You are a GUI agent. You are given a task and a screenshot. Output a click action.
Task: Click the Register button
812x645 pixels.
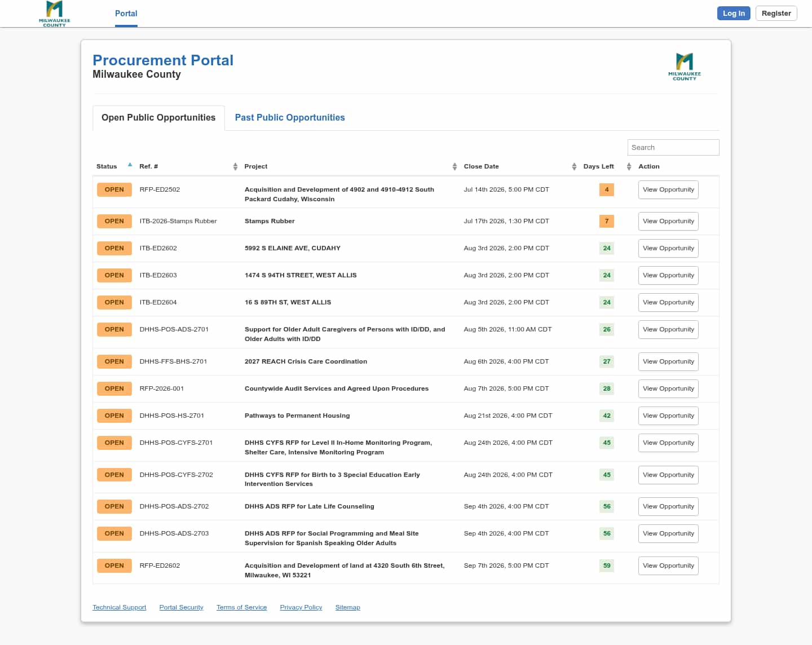click(x=776, y=14)
